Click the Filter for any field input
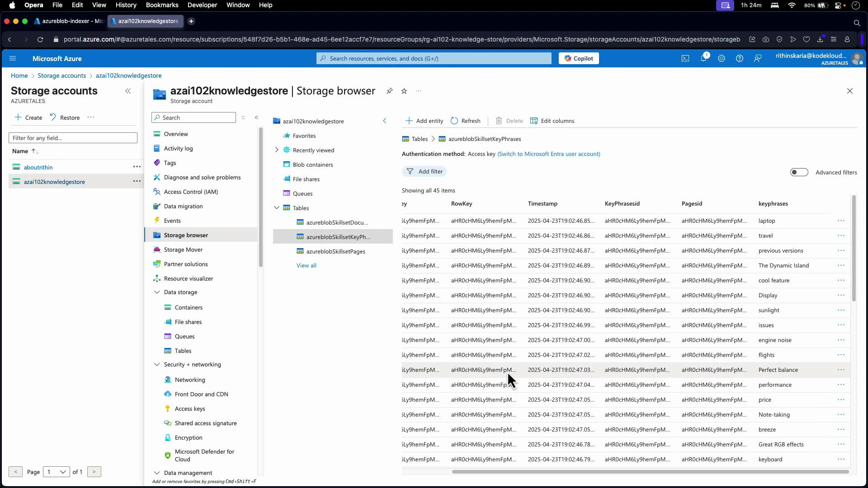Screen dimensions: 868x488 coord(73,137)
